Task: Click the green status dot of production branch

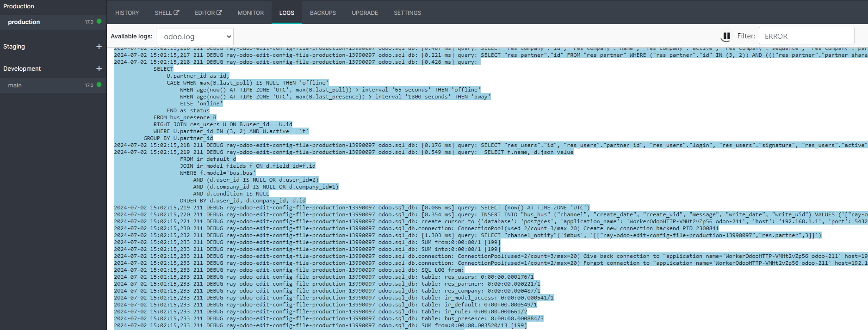Action: [99, 21]
